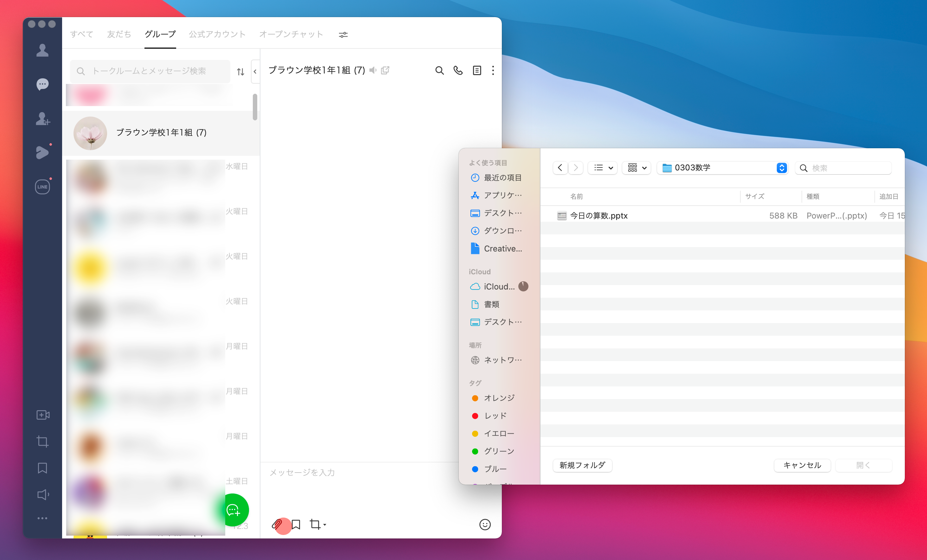Select the グループ tab
The image size is (927, 560).
(160, 34)
